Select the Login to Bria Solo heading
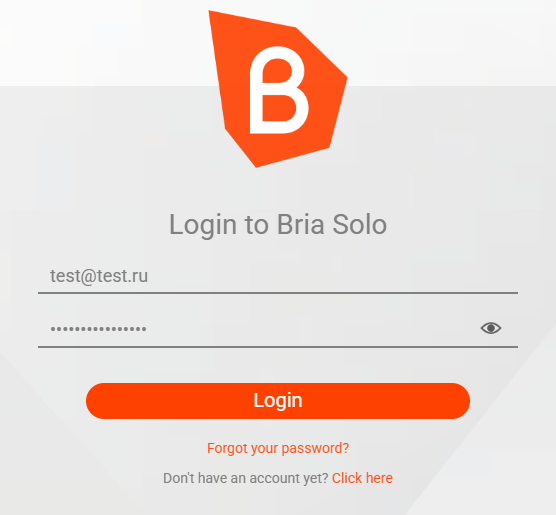 click(x=278, y=225)
